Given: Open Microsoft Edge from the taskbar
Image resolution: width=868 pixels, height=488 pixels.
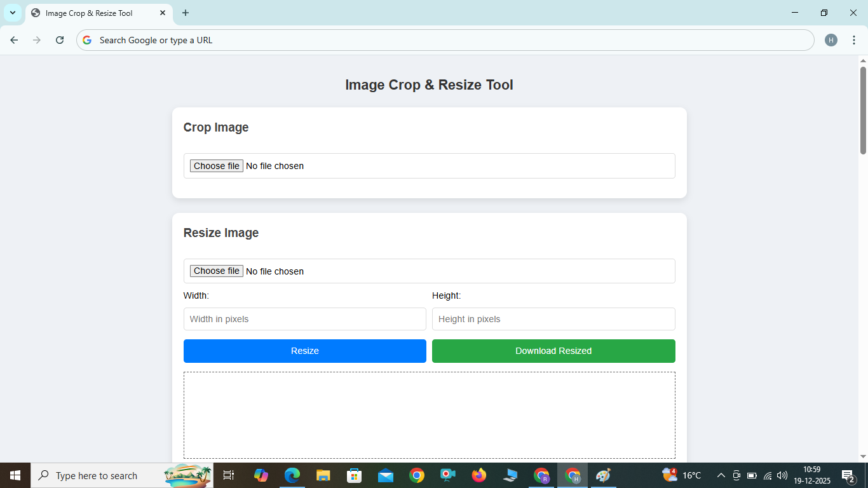Looking at the screenshot, I should point(292,475).
